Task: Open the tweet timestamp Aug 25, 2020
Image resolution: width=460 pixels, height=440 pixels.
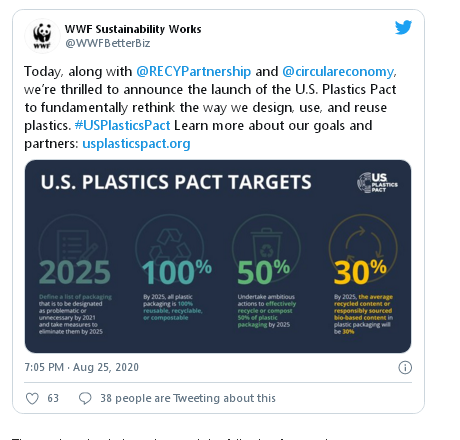Action: [82, 367]
